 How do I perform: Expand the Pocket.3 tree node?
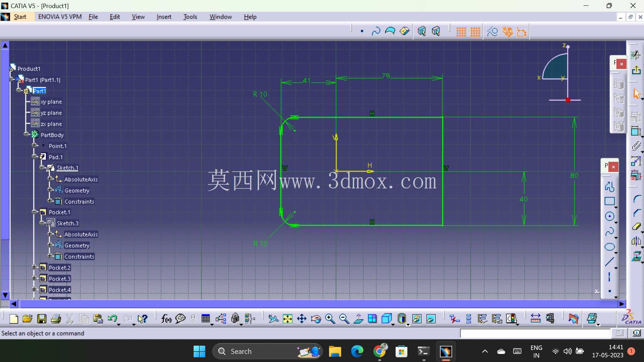coord(34,278)
